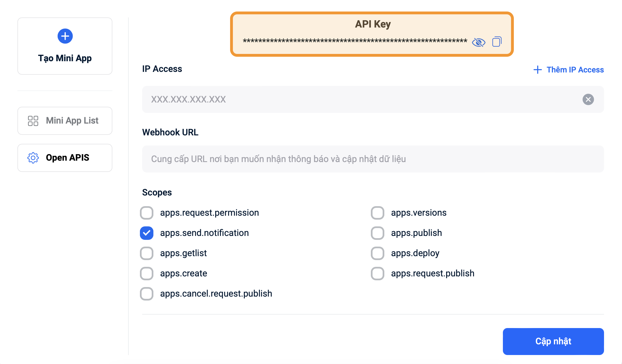Toggle API key visibility eye icon
Screen dimensions: 622x364
click(478, 42)
